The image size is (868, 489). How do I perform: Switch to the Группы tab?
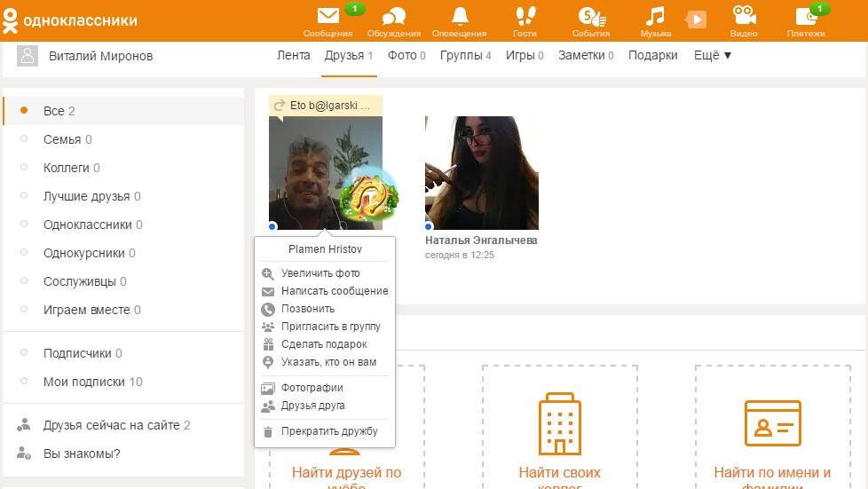tap(461, 55)
